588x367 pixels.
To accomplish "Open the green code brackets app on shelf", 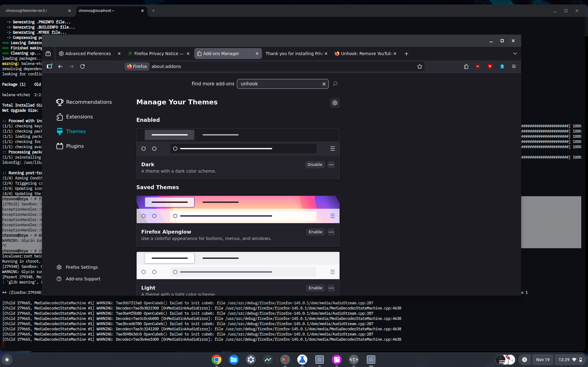I will point(354,360).
